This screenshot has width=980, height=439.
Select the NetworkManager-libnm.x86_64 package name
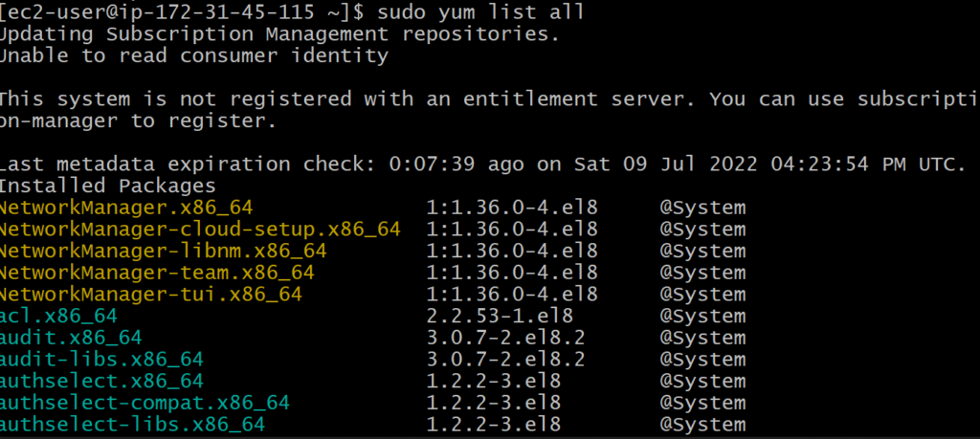(163, 251)
